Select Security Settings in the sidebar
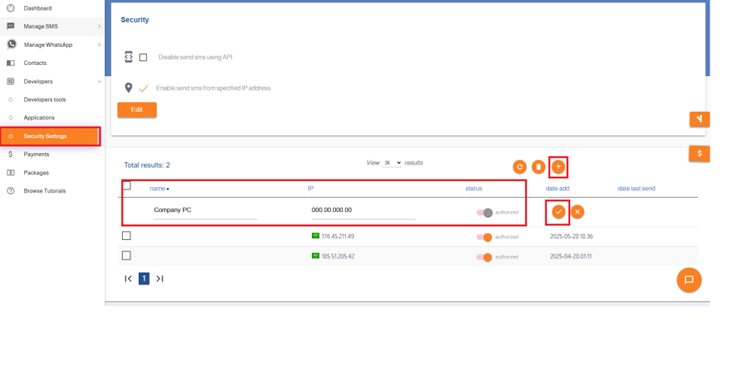The width and height of the screenshot is (739, 366). pos(50,136)
